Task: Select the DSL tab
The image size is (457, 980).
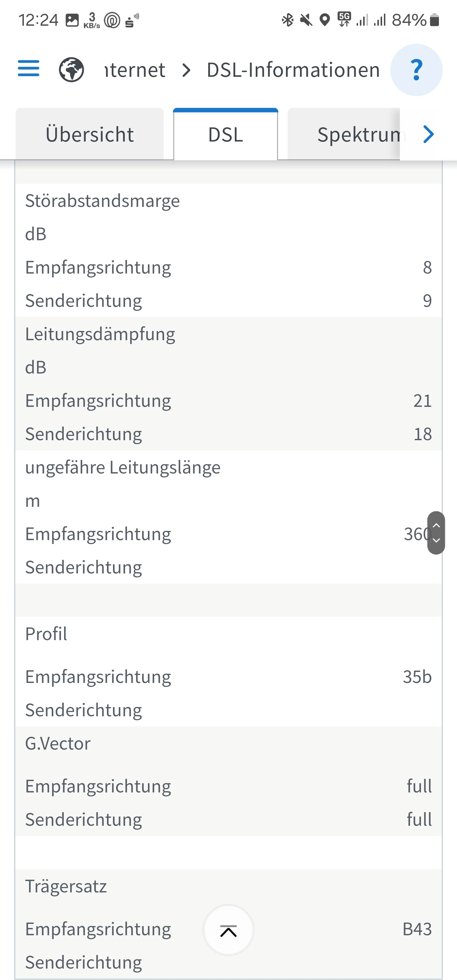Action: click(x=226, y=135)
